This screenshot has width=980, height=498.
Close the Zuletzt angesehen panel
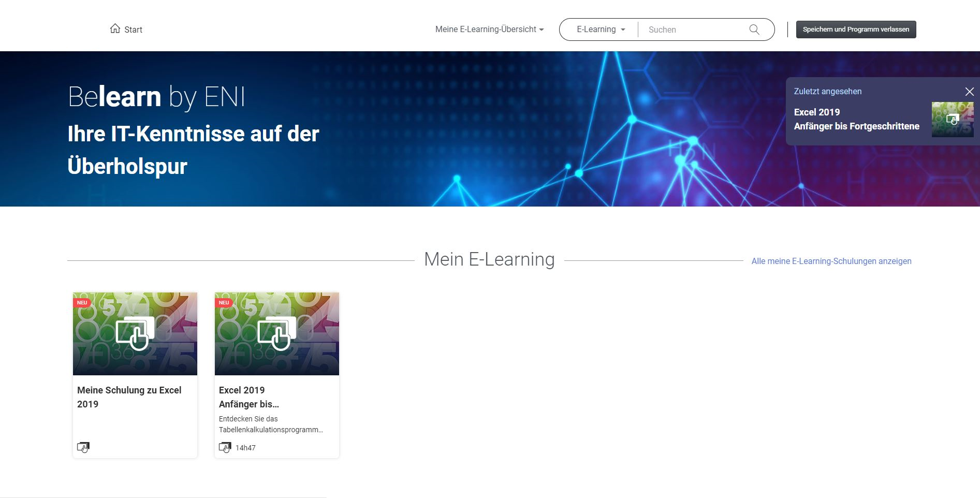(x=969, y=92)
